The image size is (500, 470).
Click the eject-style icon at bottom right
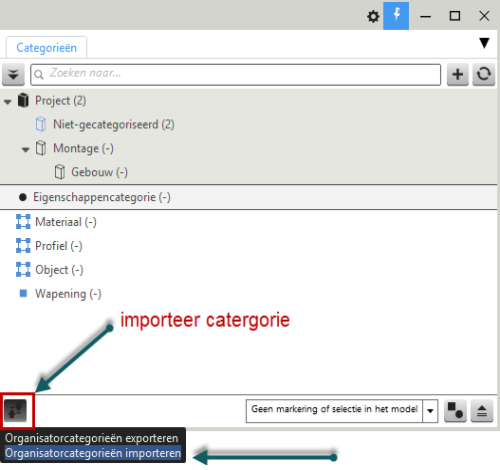(x=482, y=411)
